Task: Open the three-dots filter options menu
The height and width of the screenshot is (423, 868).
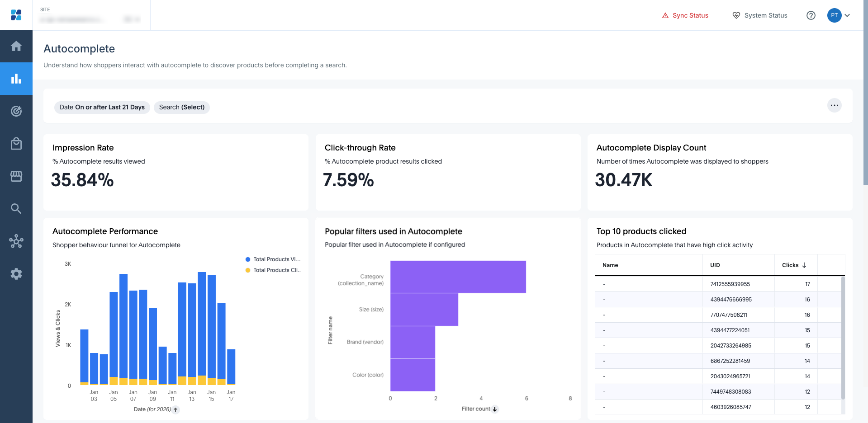Action: 834,105
